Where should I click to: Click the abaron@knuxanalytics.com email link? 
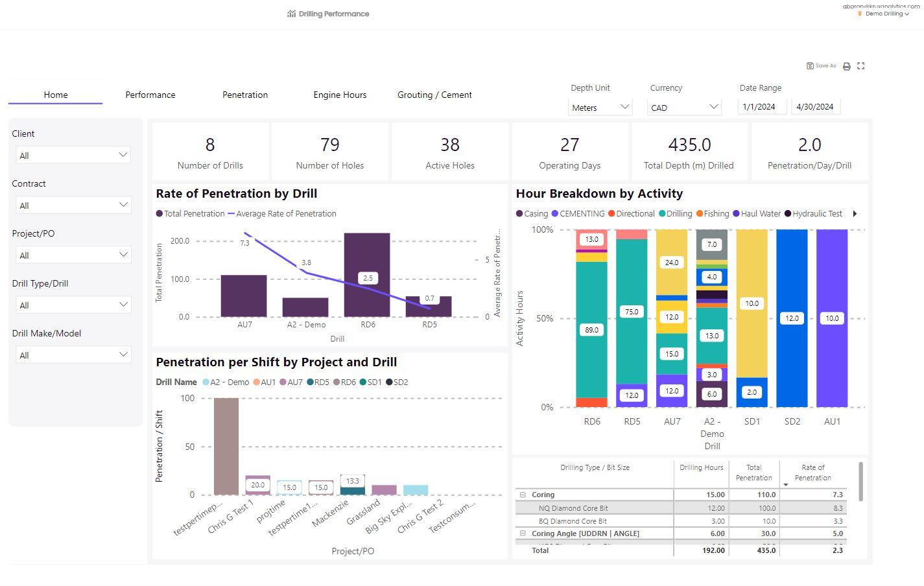(x=881, y=5)
